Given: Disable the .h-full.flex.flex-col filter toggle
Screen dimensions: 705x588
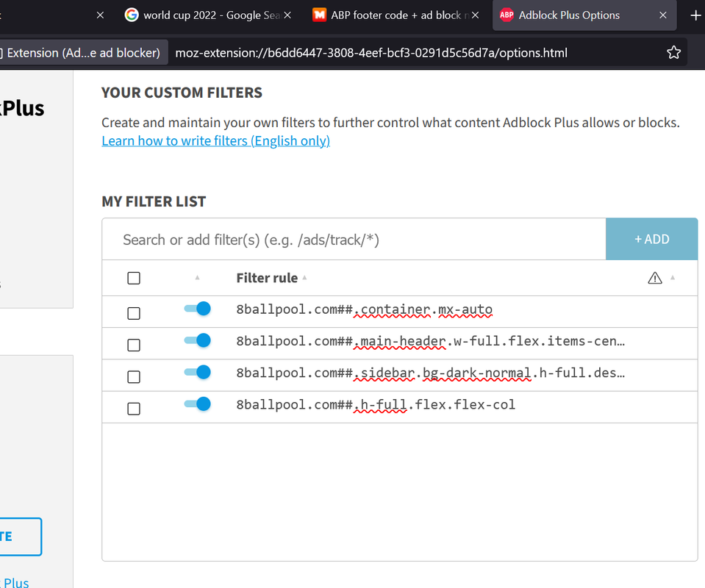Looking at the screenshot, I should (198, 404).
